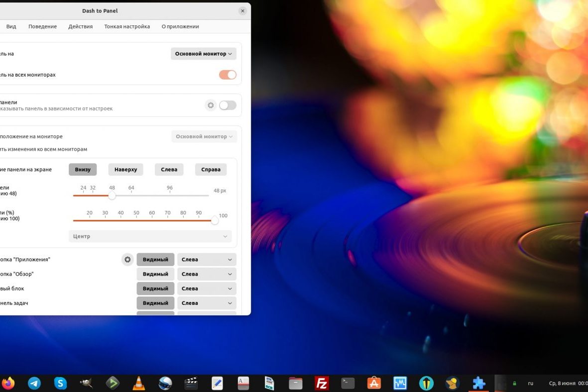
Task: Select Справа panel position
Action: click(210, 169)
